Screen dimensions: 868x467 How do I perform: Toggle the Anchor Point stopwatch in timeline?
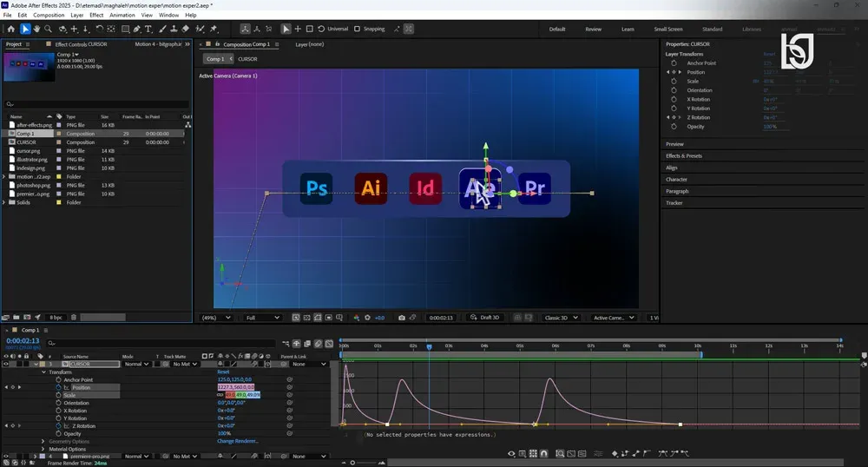pyautogui.click(x=59, y=379)
